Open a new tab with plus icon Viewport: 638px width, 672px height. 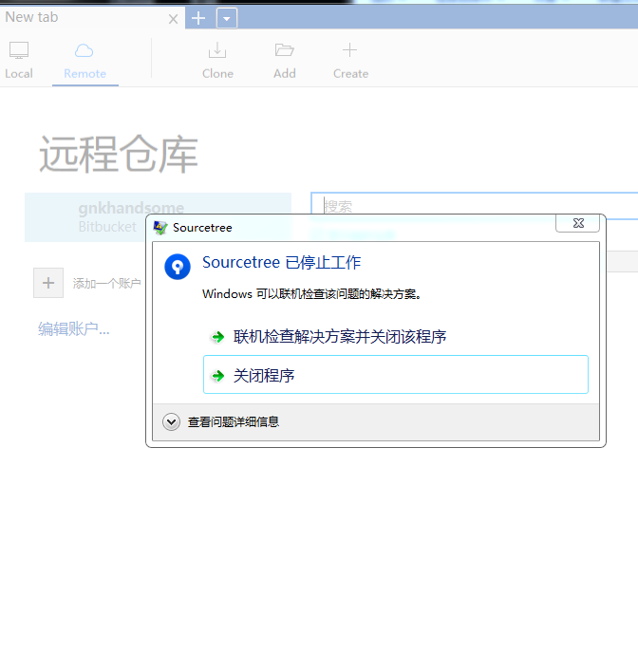(198, 18)
